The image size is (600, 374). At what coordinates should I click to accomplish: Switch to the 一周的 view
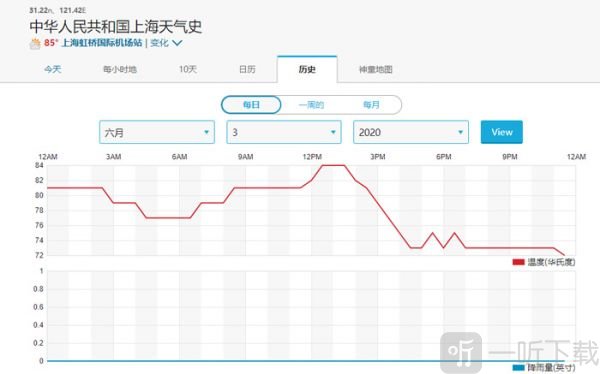point(311,105)
